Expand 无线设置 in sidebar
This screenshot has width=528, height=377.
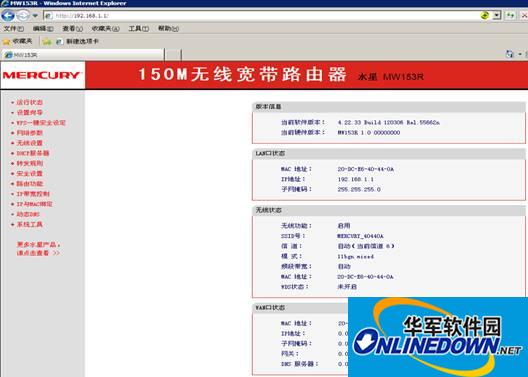[30, 143]
